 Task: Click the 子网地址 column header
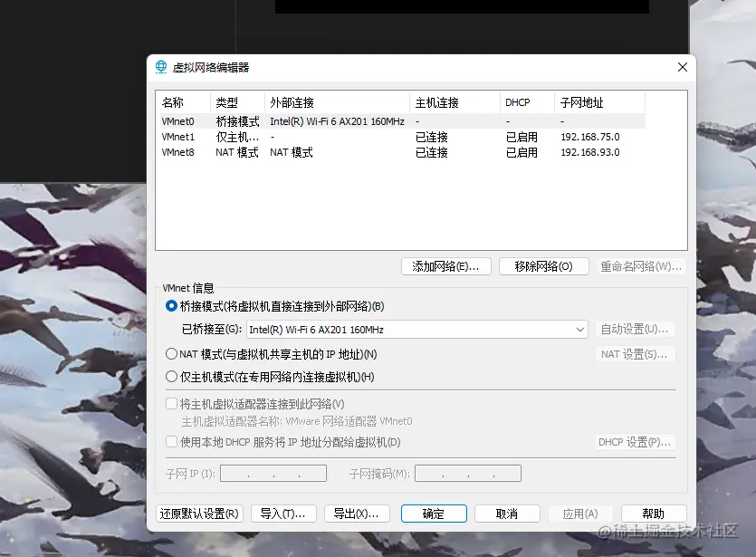point(599,102)
